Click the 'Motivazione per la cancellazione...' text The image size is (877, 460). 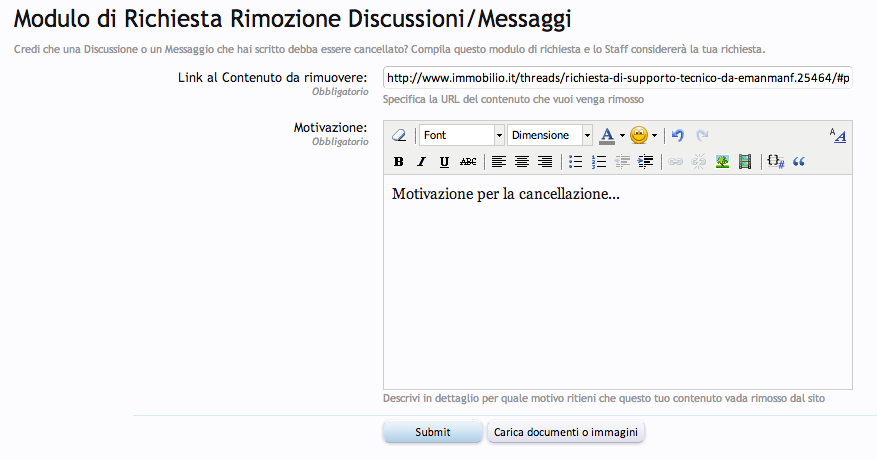coord(506,194)
